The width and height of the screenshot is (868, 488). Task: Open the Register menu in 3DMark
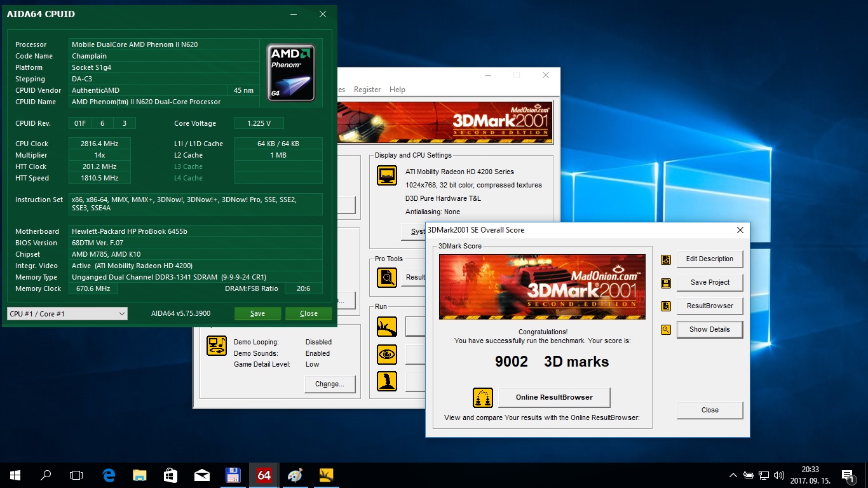click(367, 90)
